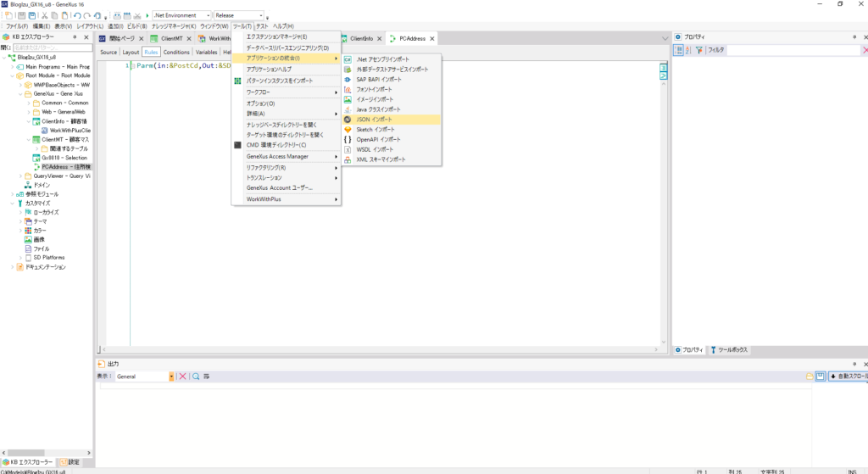Viewport: 868px width, 474px height.
Task: Click the New object toolbar icon
Action: click(8, 15)
